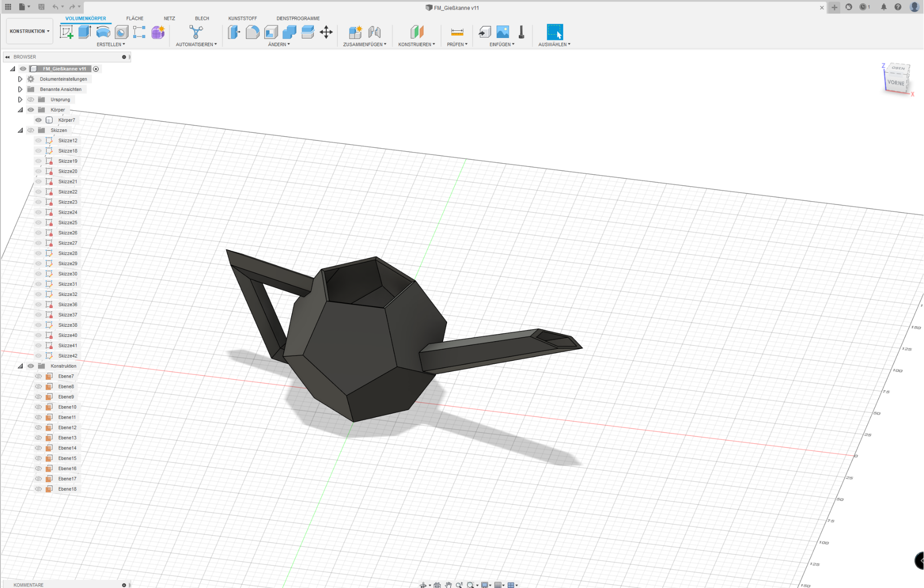Screen dimensions: 924x588
Task: Toggle visibility of the Körper folder
Action: tap(31, 110)
